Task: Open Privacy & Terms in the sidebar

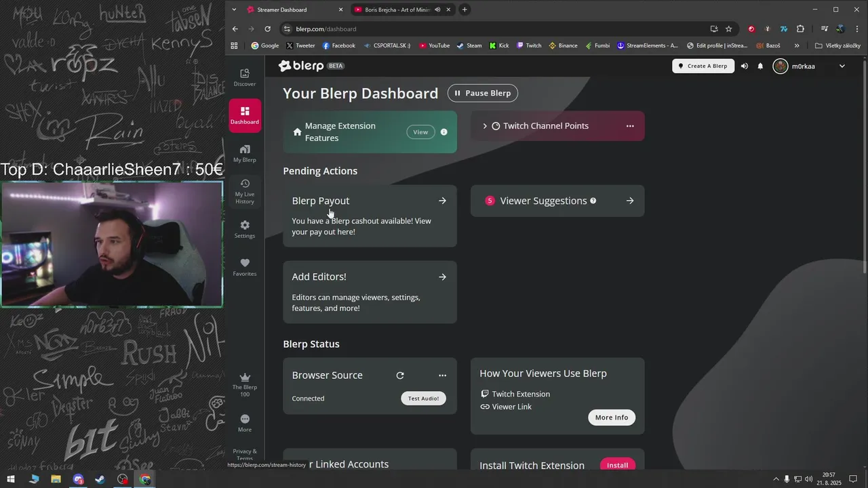Action: [x=245, y=454]
